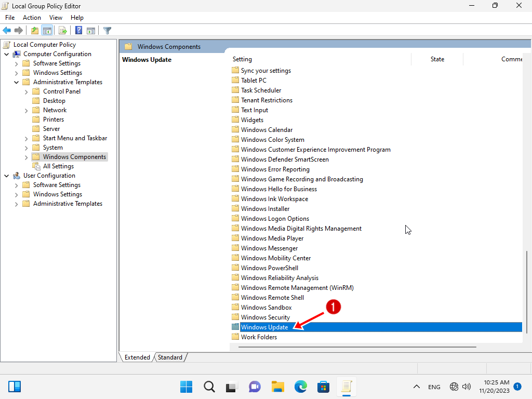Open the View menu
The width and height of the screenshot is (532, 399).
coord(56,18)
